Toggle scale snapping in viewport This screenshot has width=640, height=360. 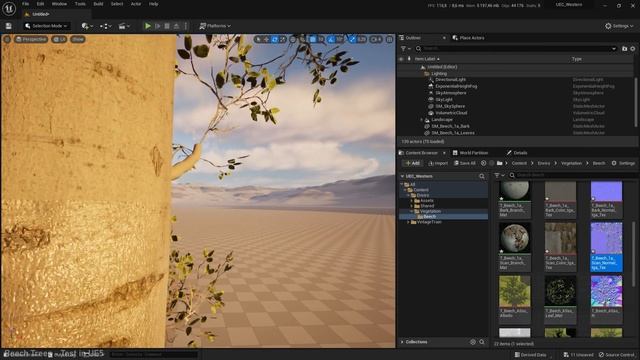(352, 40)
